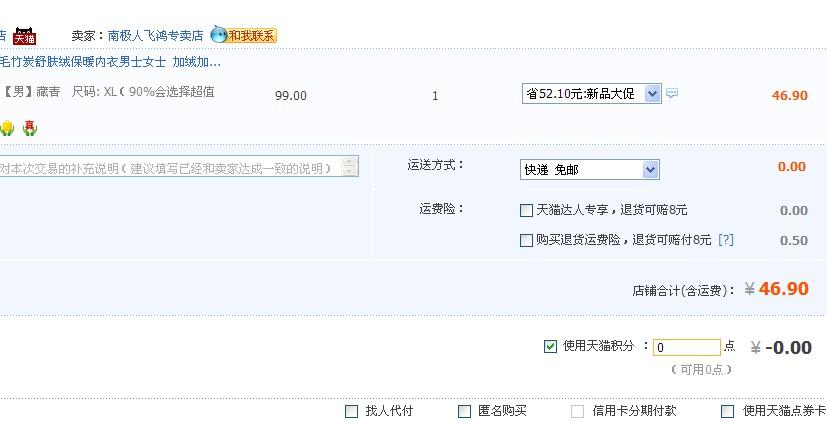Click the speech bubble icon beside the promotion dropdown
This screenshot has width=827, height=422.
tap(672, 94)
